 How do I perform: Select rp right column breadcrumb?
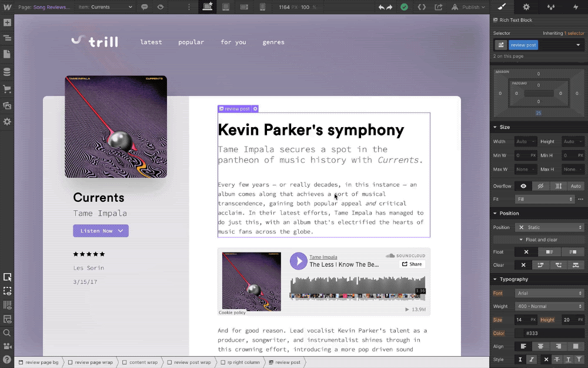coord(240,362)
